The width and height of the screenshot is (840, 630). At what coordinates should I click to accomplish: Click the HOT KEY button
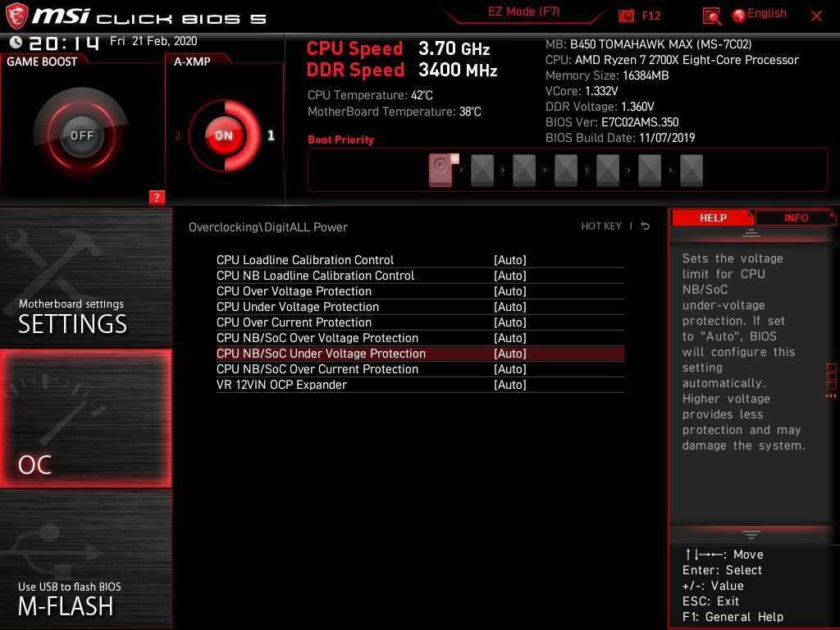point(601,226)
